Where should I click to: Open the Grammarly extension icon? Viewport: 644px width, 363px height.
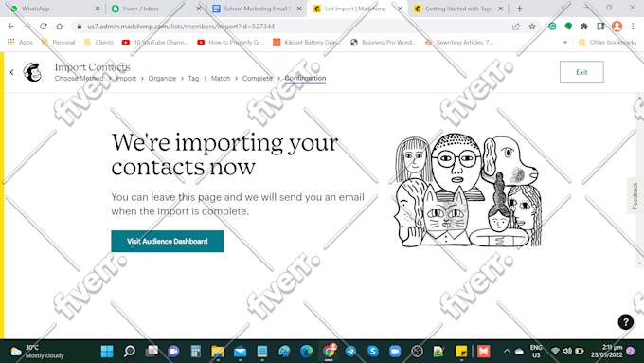click(x=552, y=27)
